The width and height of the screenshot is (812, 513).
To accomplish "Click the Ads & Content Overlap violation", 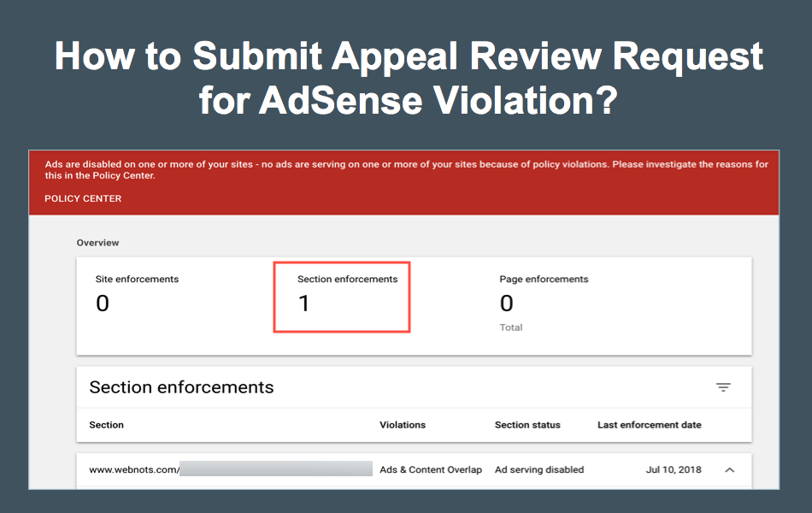I will 431,469.
